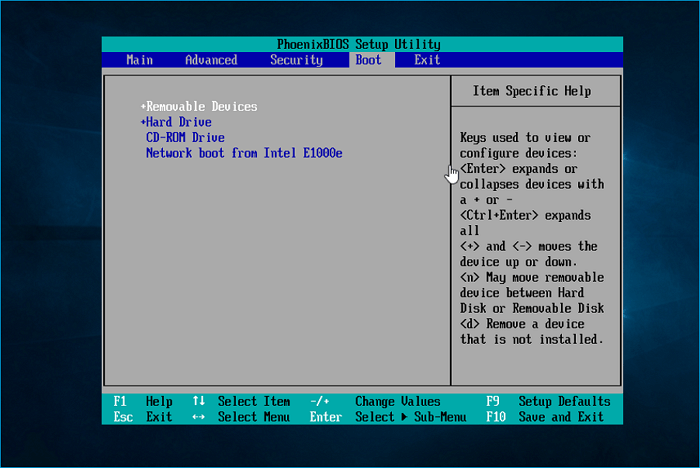Open the Advanced tab
The height and width of the screenshot is (468, 700).
210,60
